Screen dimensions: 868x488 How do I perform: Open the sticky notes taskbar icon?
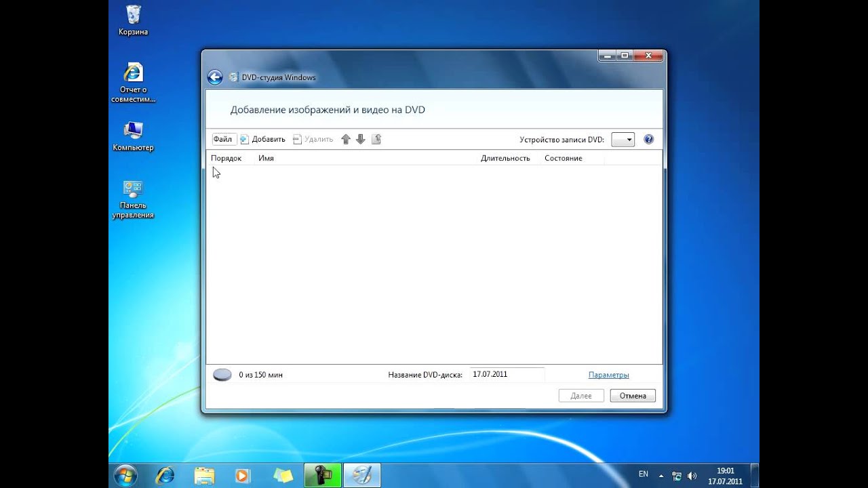[283, 475]
